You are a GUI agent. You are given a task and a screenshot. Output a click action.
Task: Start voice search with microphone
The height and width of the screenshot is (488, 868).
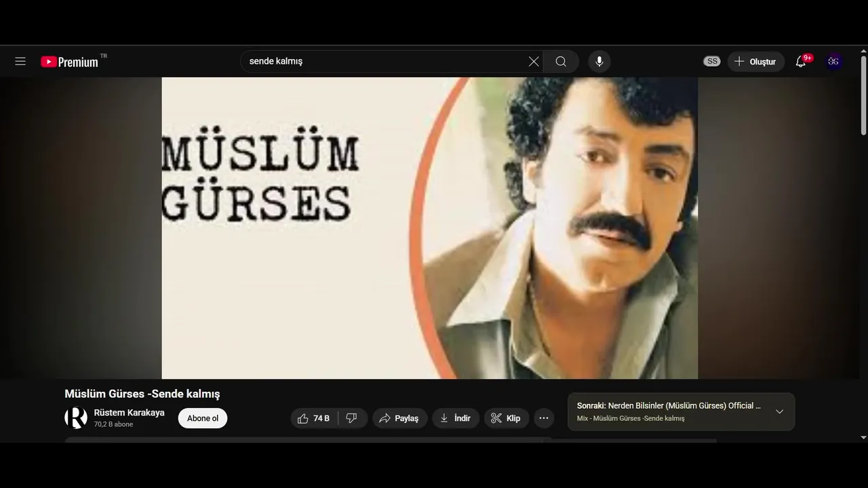coord(599,62)
